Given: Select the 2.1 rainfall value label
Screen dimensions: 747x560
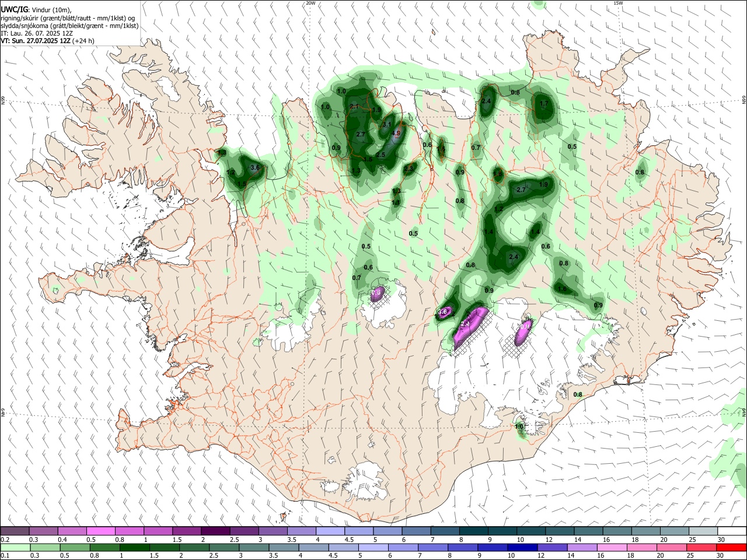Looking at the screenshot, I should pos(354,106).
